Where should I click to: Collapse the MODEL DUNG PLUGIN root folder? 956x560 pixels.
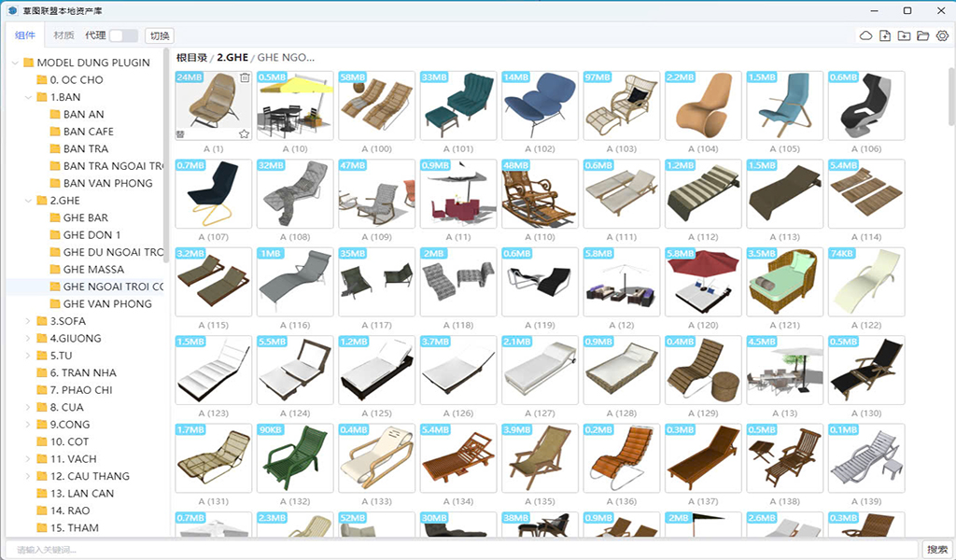click(15, 63)
